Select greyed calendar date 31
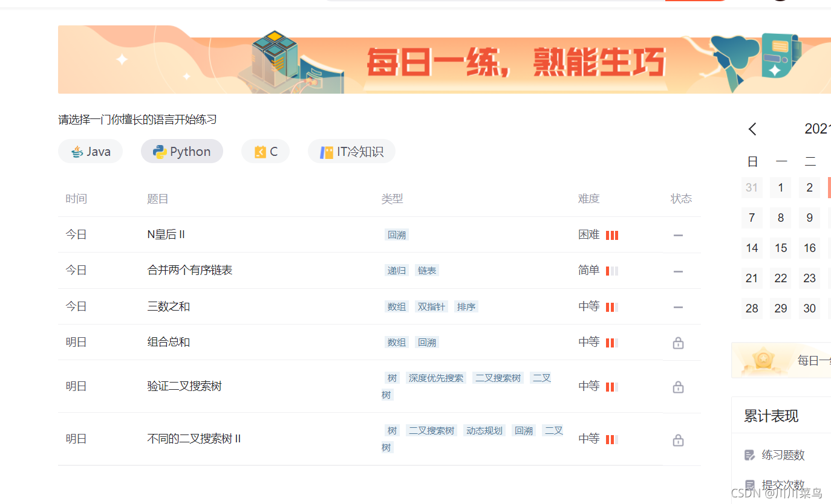The width and height of the screenshot is (831, 504). 752,187
